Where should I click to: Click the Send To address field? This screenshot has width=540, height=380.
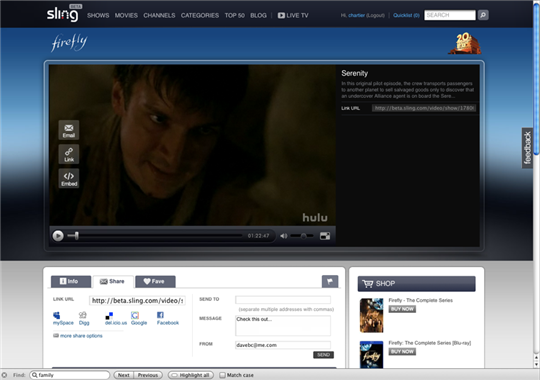coord(283,300)
